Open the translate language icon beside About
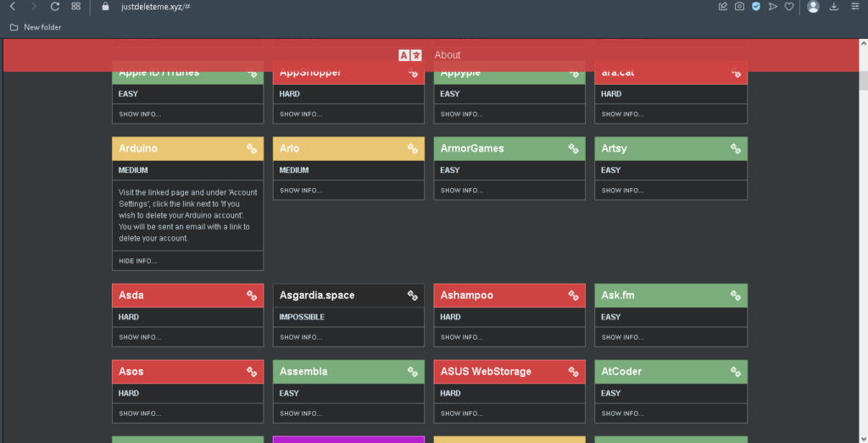 coord(410,55)
